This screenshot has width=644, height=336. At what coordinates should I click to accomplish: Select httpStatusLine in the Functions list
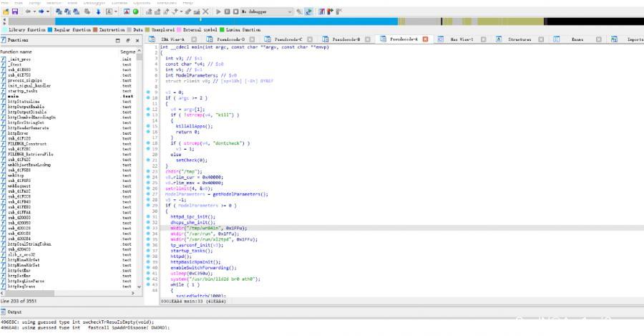tap(24, 102)
